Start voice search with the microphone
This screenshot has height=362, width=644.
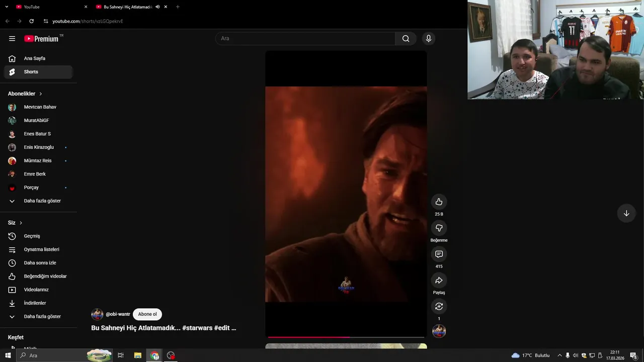(x=429, y=39)
